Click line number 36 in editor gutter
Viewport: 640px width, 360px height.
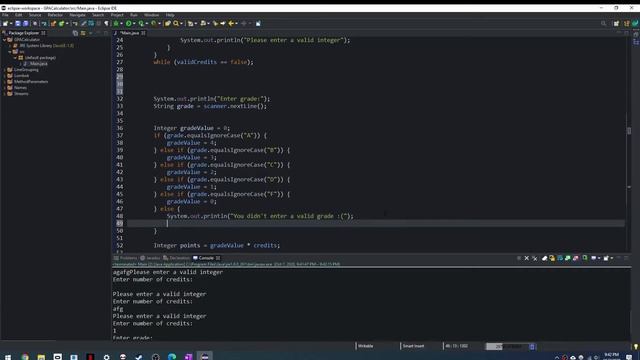[x=120, y=128]
